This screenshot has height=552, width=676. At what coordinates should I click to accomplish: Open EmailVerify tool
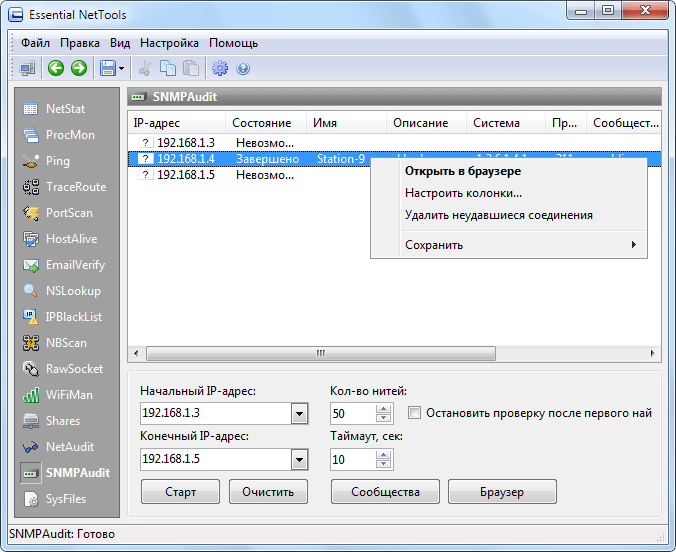coord(65,265)
